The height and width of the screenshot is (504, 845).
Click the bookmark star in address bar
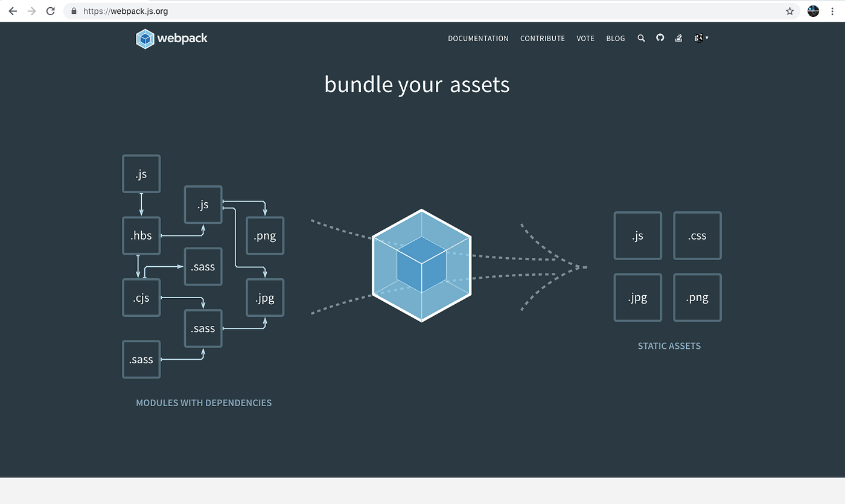click(x=789, y=11)
